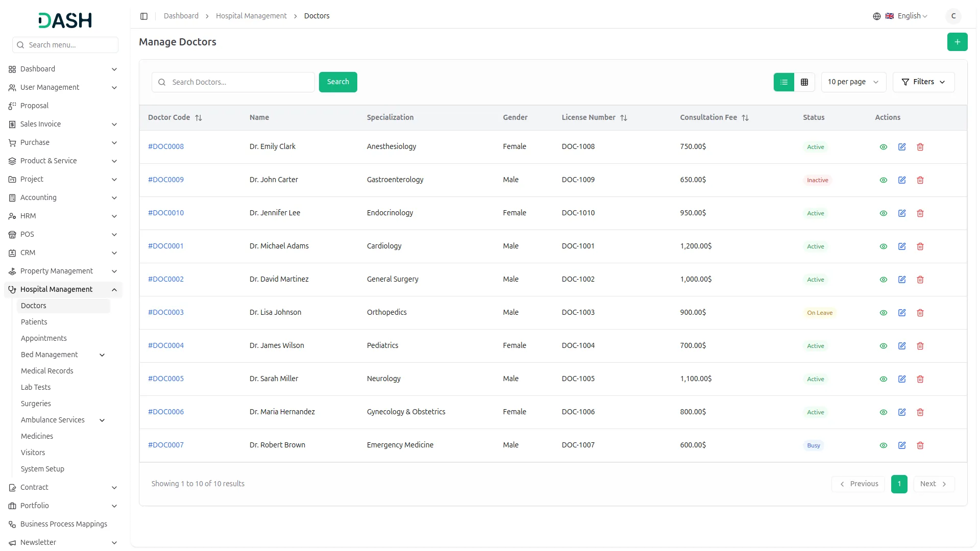Viewport: 980px width, 551px height.
Task: Open Lab Tests menu item
Action: click(x=36, y=387)
